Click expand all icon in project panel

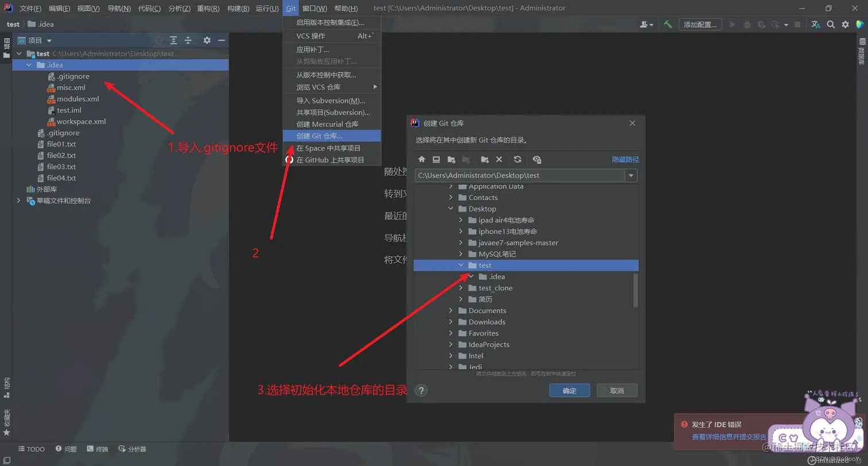tap(173, 40)
